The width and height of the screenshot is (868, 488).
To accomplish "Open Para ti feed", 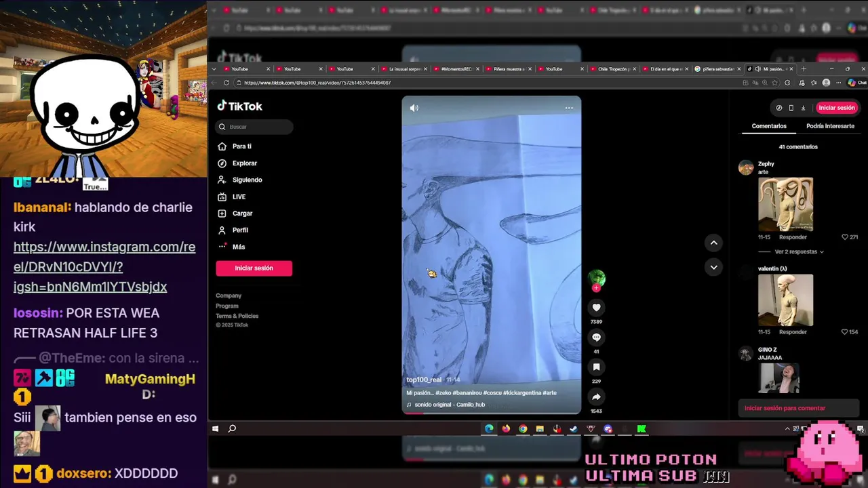I will pyautogui.click(x=235, y=146).
